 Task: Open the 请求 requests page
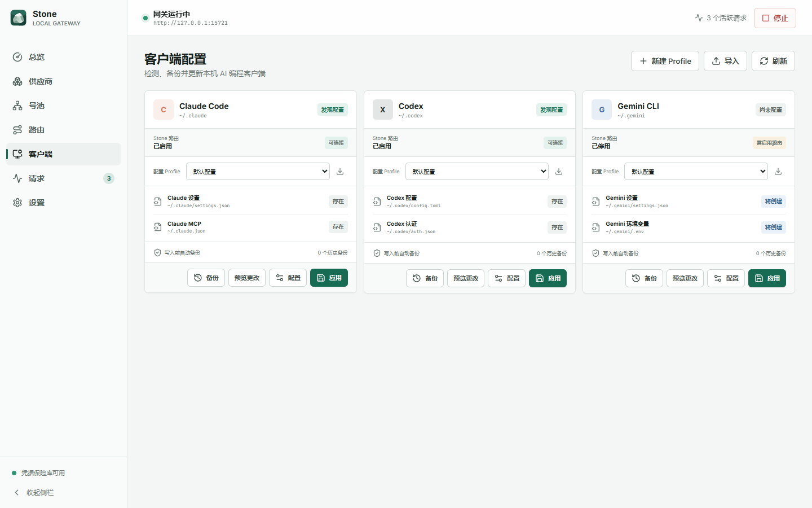coord(63,178)
